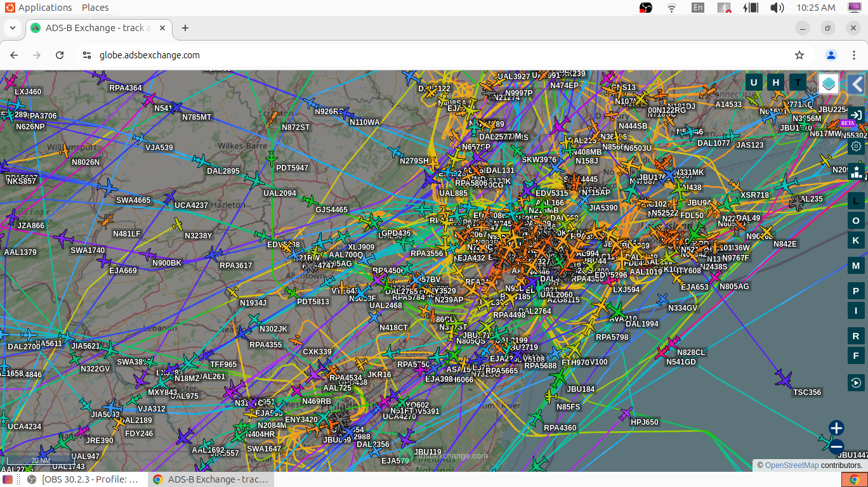Toggle the H map button
The height and width of the screenshot is (487, 868).
(x=775, y=82)
